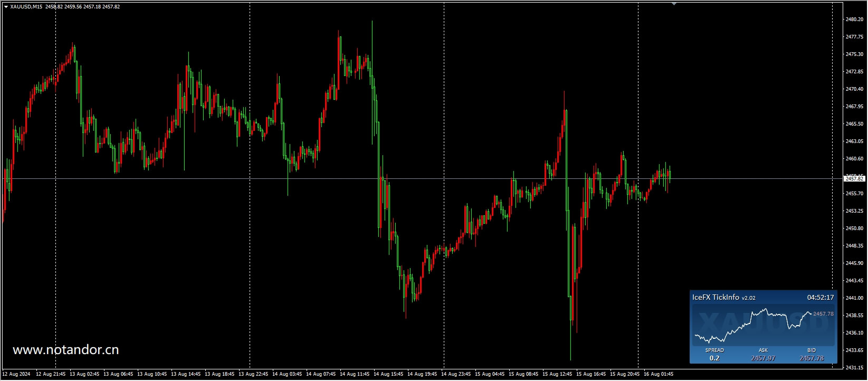Viewport: 868px width, 381px height.
Task: Click the 12 Aug 21:45 time label
Action: coord(51,375)
